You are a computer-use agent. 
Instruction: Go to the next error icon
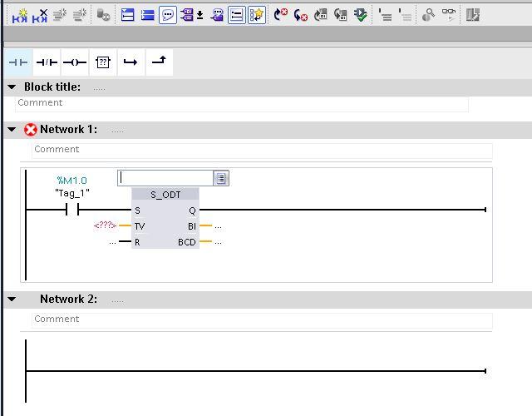[301, 15]
